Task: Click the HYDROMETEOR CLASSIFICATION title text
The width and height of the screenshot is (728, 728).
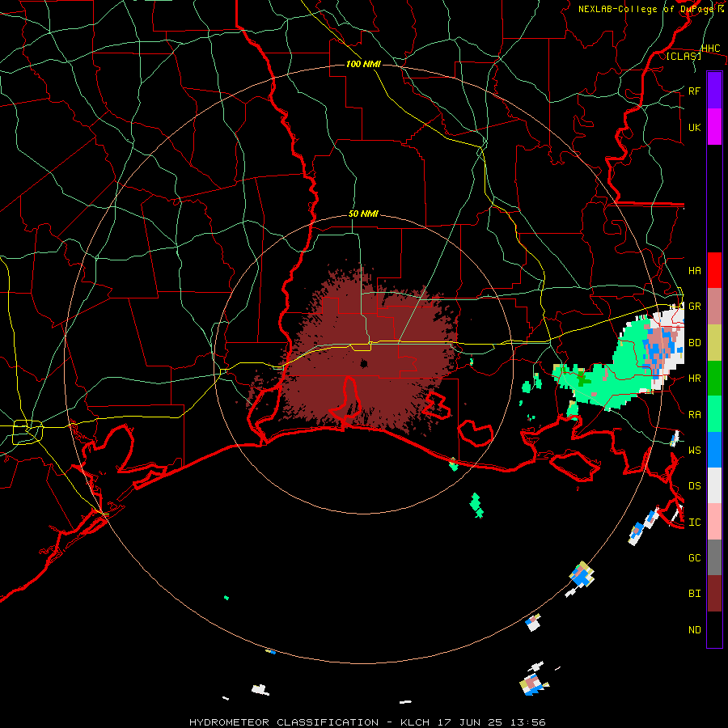Action: pyautogui.click(x=284, y=722)
